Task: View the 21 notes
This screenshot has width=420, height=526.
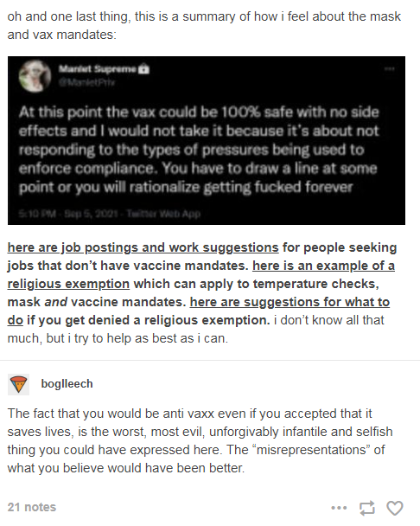Action: (32, 507)
